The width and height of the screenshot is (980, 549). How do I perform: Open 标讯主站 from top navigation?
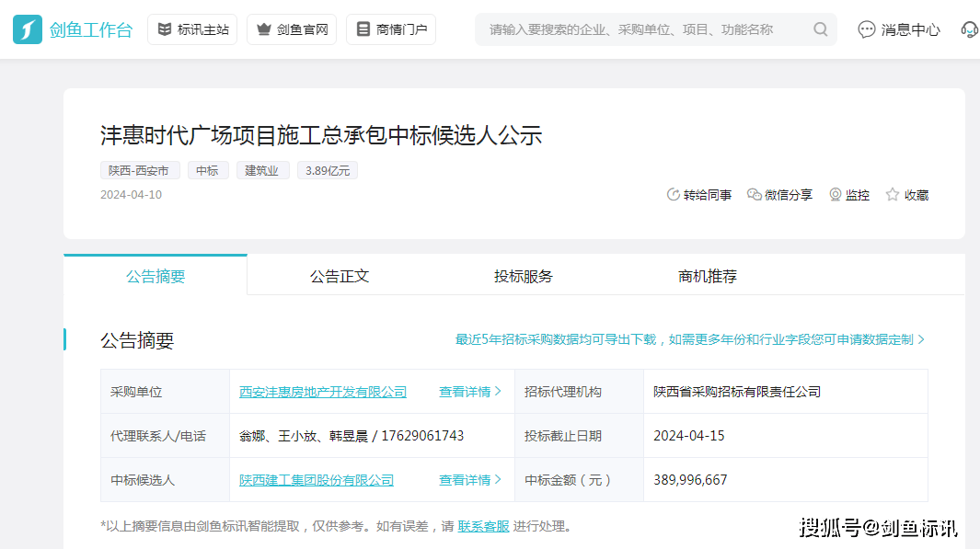tap(192, 29)
